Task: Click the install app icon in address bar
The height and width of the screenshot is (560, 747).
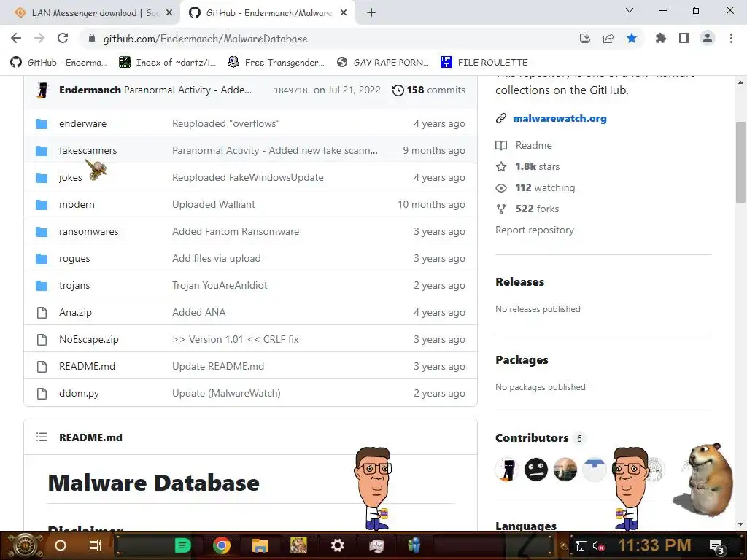Action: [585, 38]
